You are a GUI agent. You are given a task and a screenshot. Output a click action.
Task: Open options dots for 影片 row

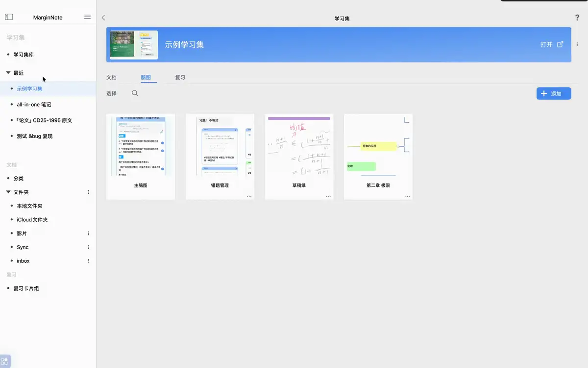pyautogui.click(x=88, y=233)
